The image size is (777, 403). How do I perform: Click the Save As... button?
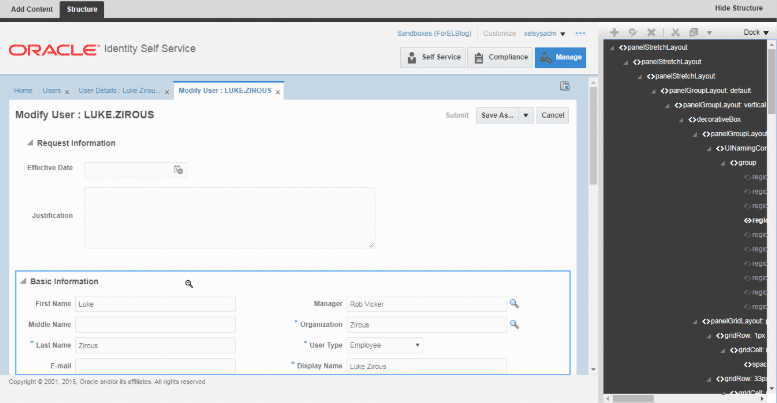[498, 115]
